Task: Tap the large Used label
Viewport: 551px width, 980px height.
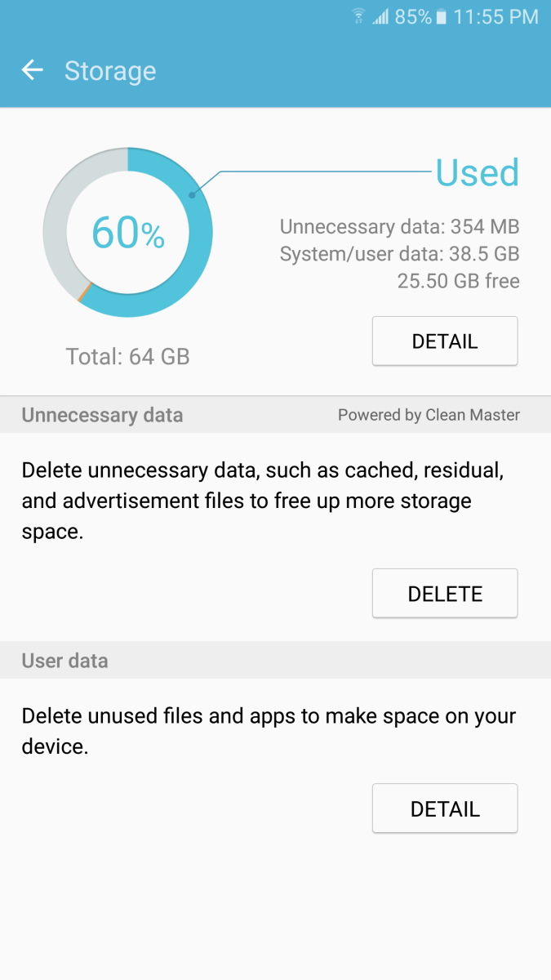Action: pyautogui.click(x=478, y=173)
